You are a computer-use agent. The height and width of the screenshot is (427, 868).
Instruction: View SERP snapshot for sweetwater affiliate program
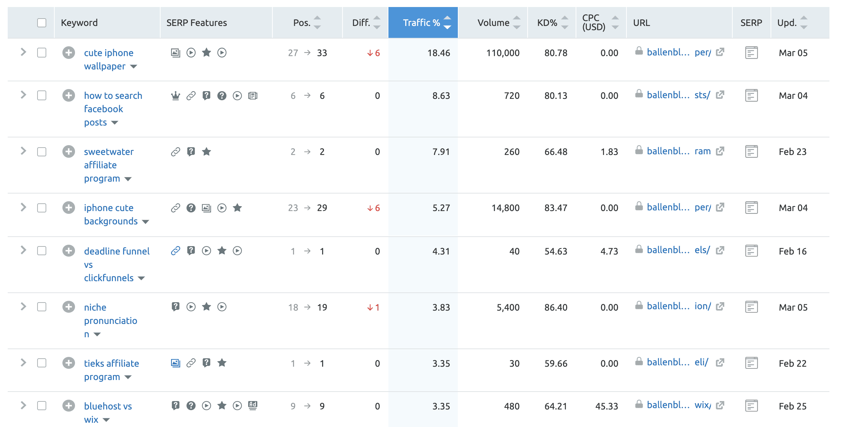751,151
